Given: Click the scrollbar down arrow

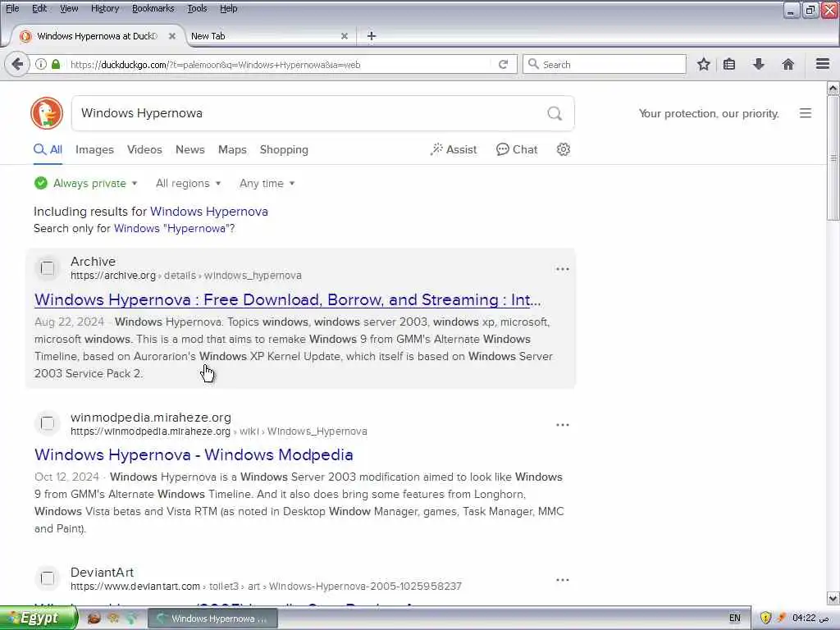Looking at the screenshot, I should coord(833,598).
